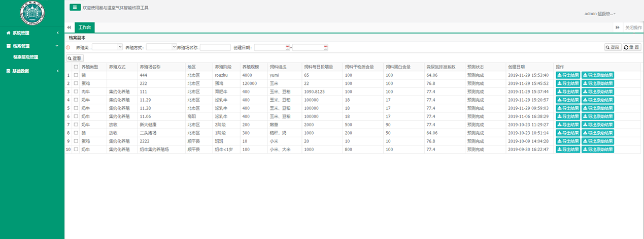Image resolution: width=644 pixels, height=239 pixels.
Task: Click 导出结果 for row 1
Action: point(568,75)
